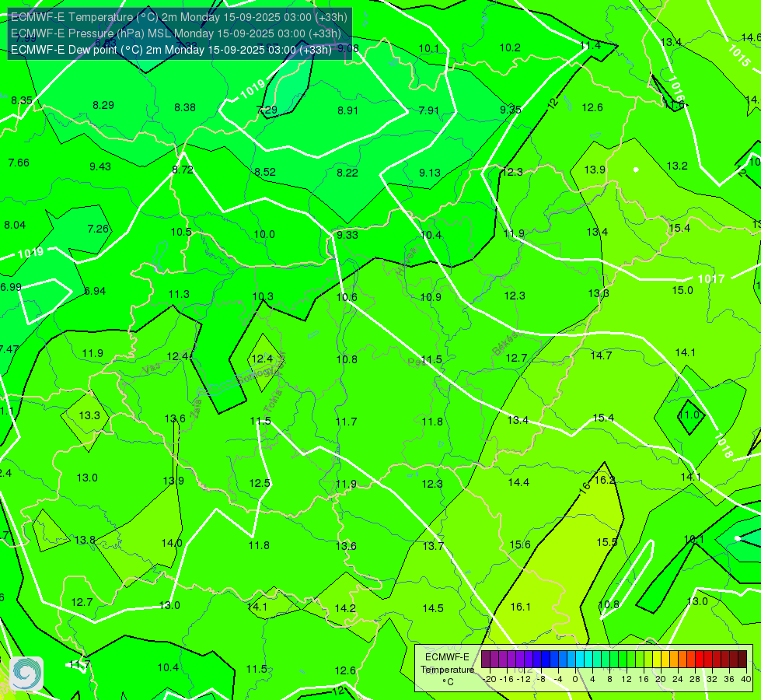Click the 8.29 temperature value
Screen dimensions: 761x700
point(103,106)
